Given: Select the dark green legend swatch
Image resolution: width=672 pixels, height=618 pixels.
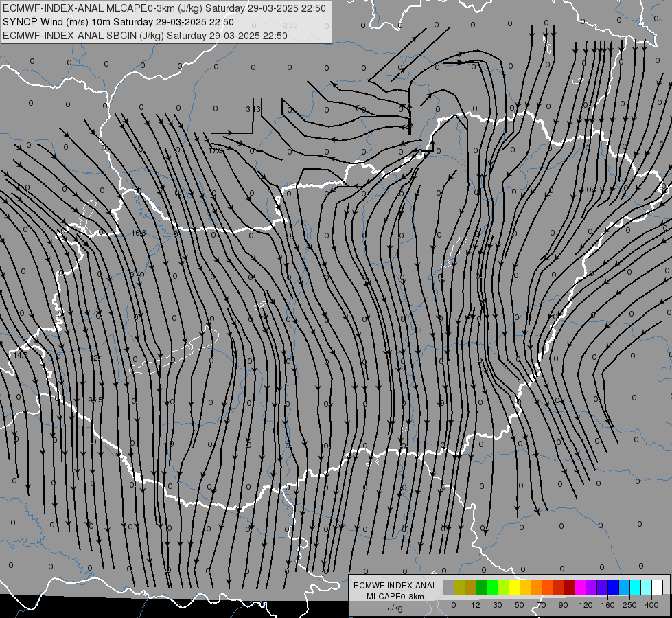Looking at the screenshot, I should (482, 587).
